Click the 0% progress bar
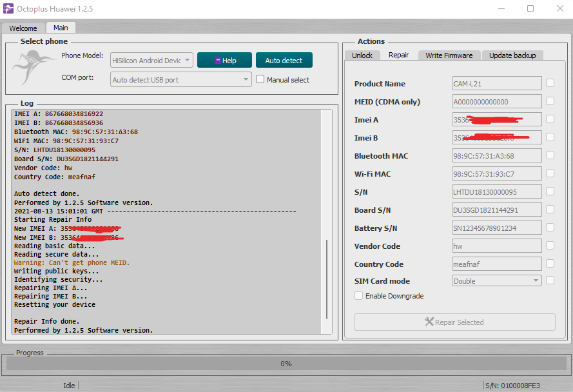Viewport: 573px width, 392px height. click(x=286, y=364)
